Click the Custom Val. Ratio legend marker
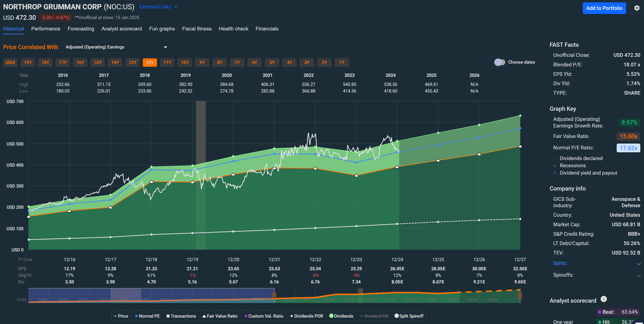Image resolution: width=644 pixels, height=324 pixels. click(246, 316)
